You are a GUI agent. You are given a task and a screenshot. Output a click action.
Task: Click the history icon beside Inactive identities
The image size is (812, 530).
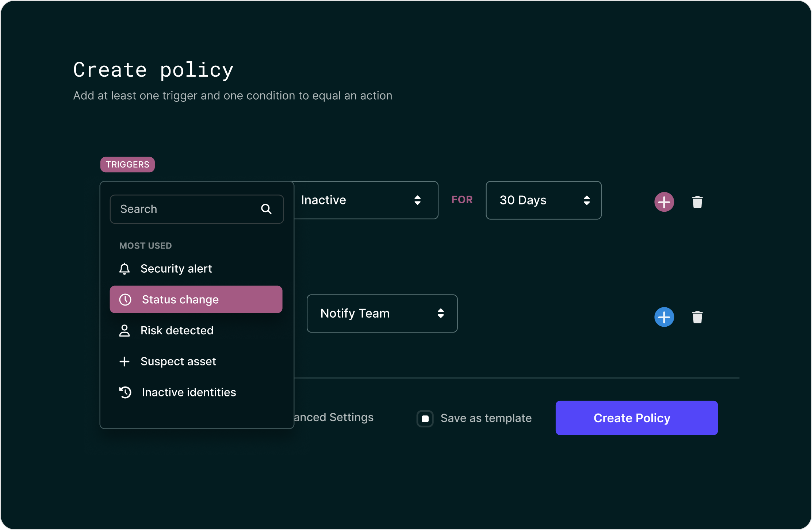[x=125, y=392]
